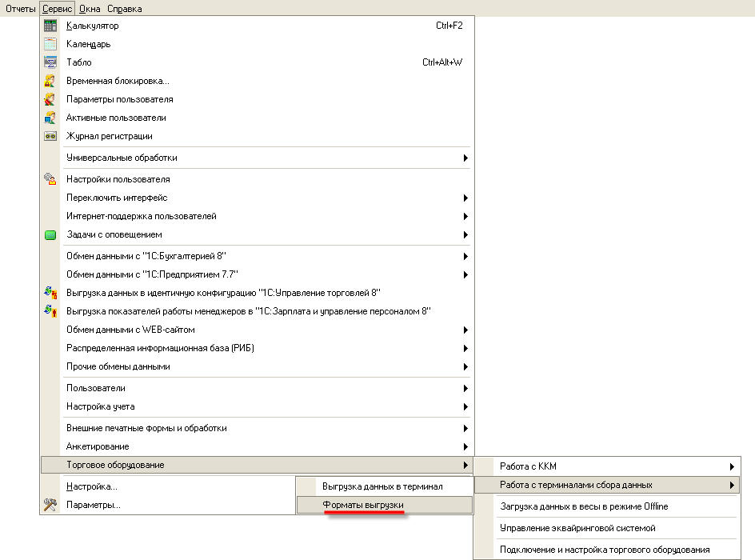755x560 pixels.
Task: Expand the Работа с ККМ submenu arrow
Action: click(731, 466)
